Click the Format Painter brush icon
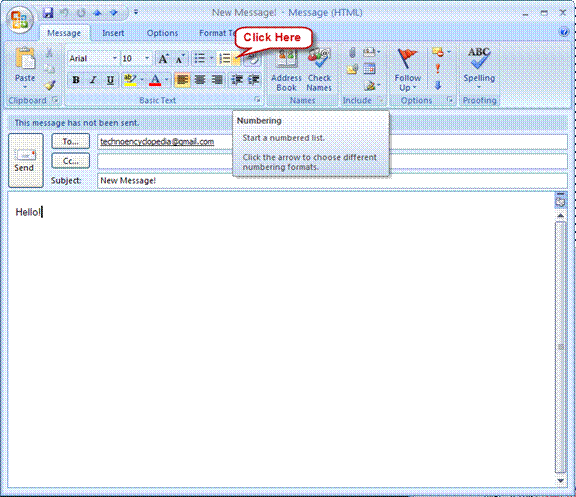Screen dimensions: 576x497 pos(50,85)
